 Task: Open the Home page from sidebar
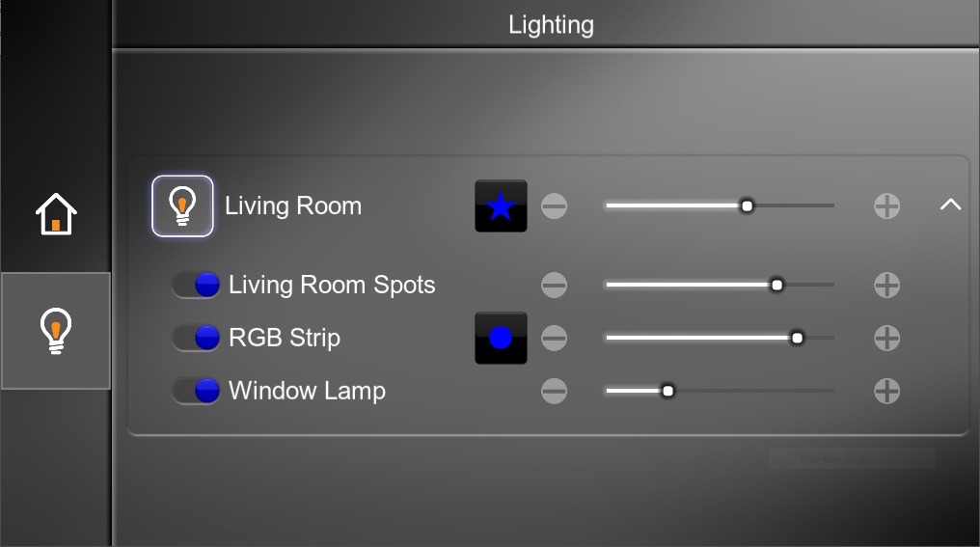56,213
